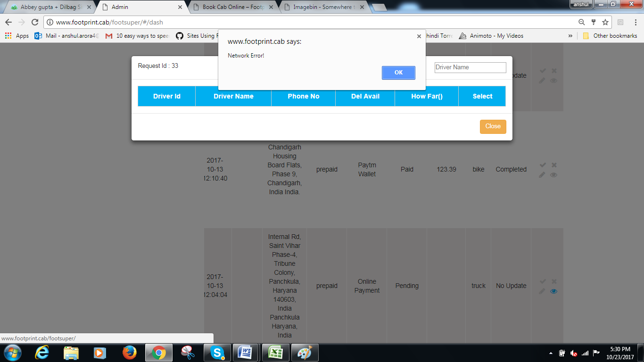Click the Paytm Wallet cell
The width and height of the screenshot is (644, 362).
(x=367, y=170)
